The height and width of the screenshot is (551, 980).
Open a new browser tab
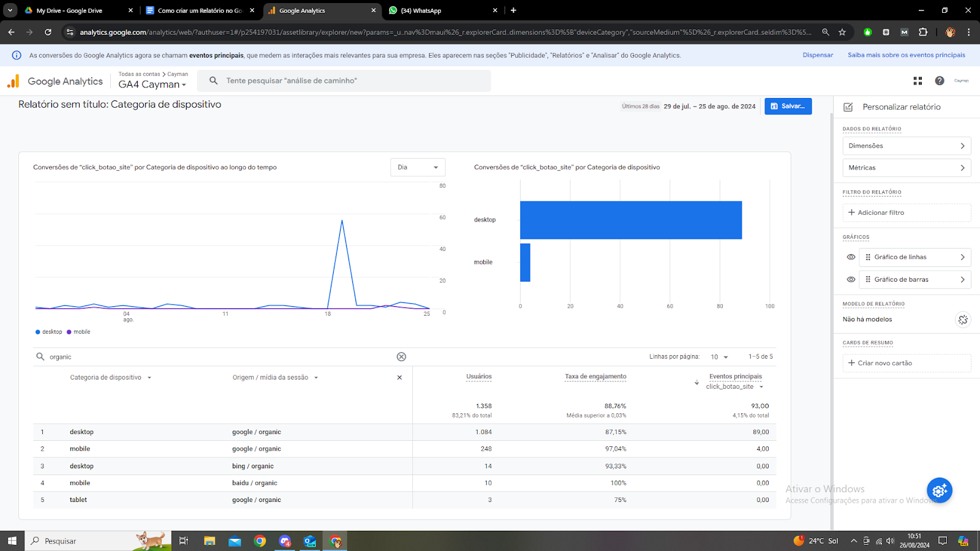click(x=513, y=10)
